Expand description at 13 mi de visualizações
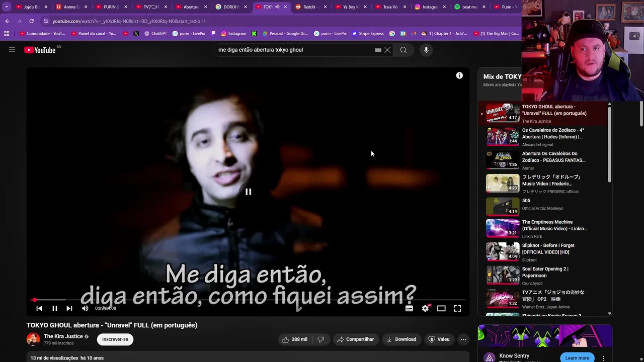This screenshot has width=644, height=362. point(67,358)
